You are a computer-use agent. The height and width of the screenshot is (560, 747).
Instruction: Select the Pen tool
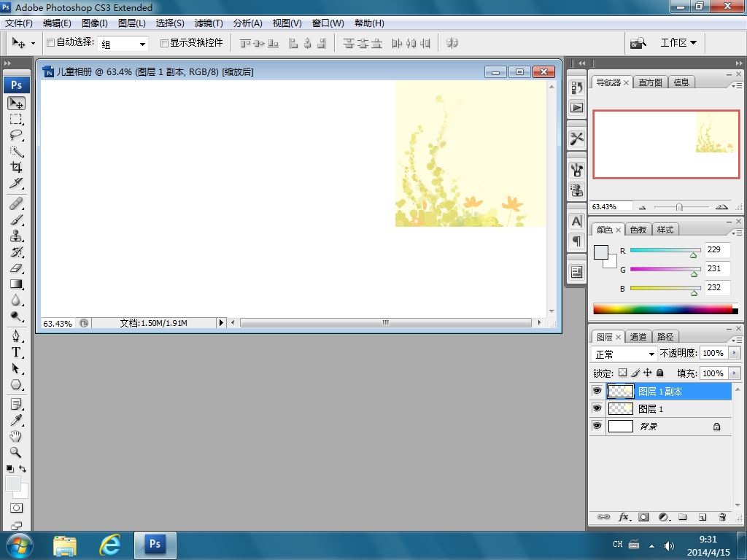[x=17, y=337]
